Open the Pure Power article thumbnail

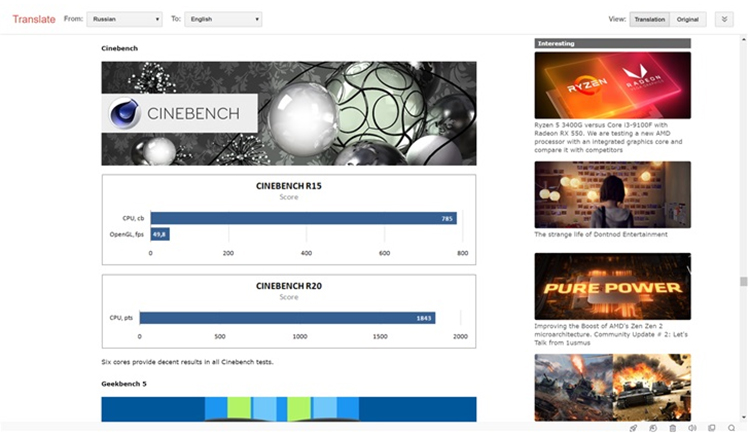coord(613,286)
